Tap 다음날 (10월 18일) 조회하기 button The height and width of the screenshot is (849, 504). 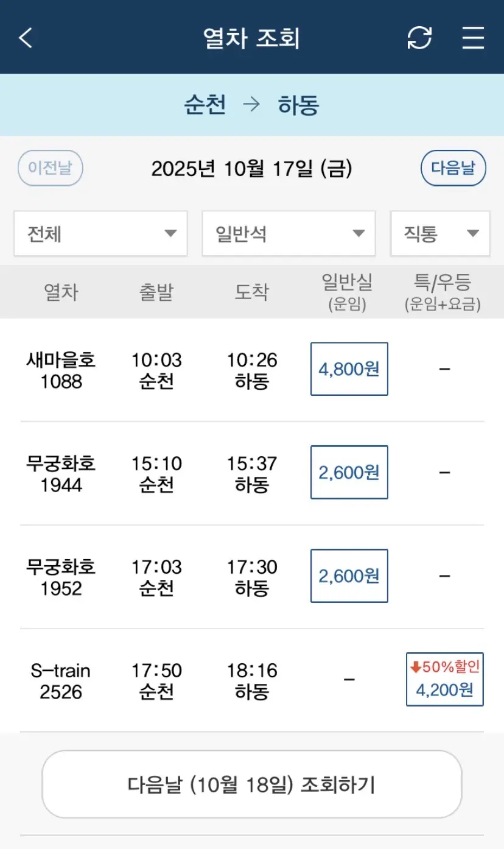tap(251, 784)
